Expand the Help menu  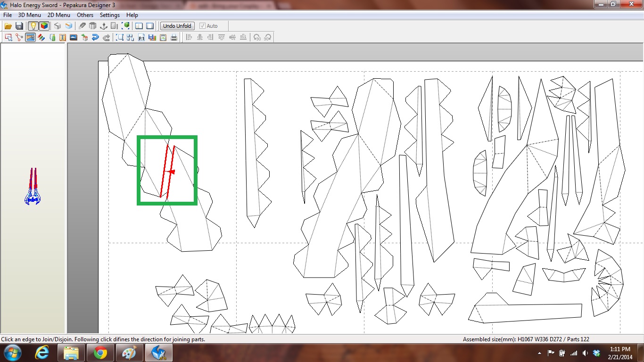coord(132,15)
